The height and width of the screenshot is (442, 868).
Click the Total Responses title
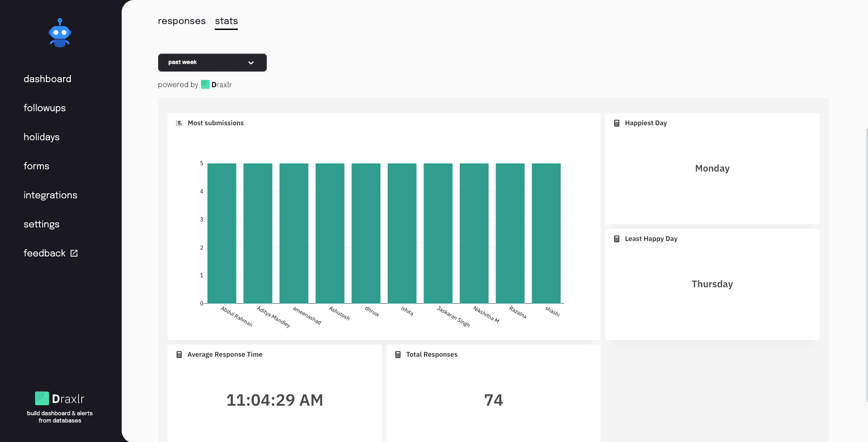coord(432,354)
